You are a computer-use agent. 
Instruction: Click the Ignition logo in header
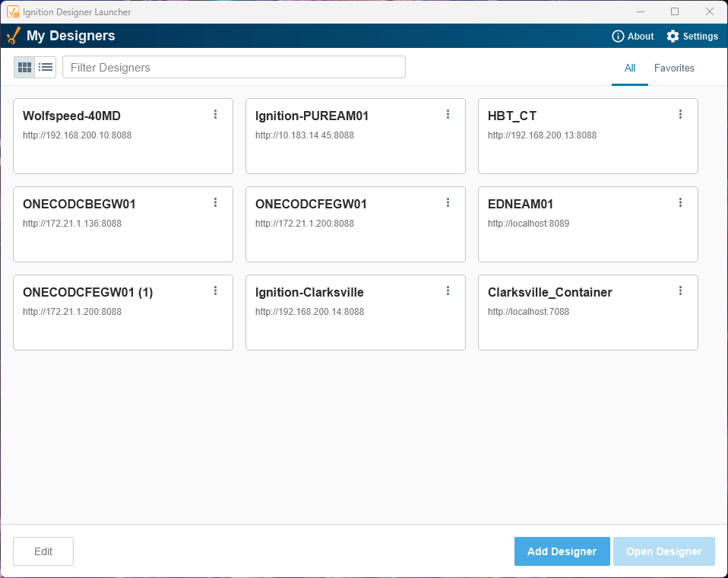(x=13, y=36)
